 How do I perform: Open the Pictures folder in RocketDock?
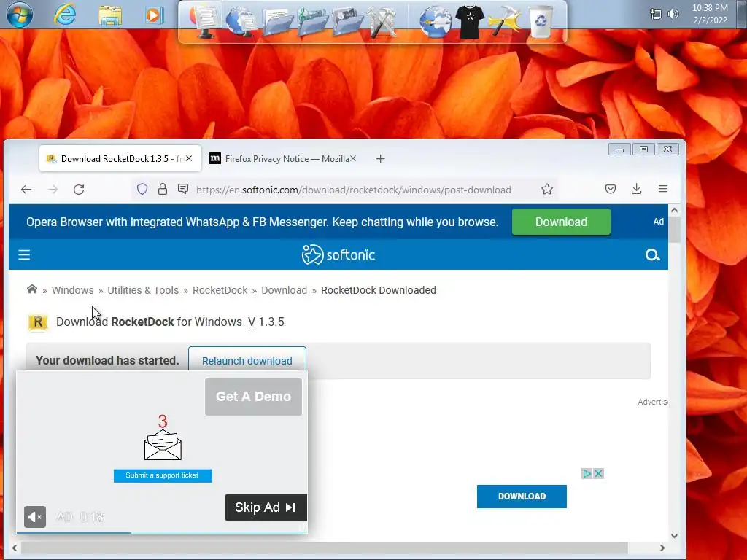(x=347, y=21)
